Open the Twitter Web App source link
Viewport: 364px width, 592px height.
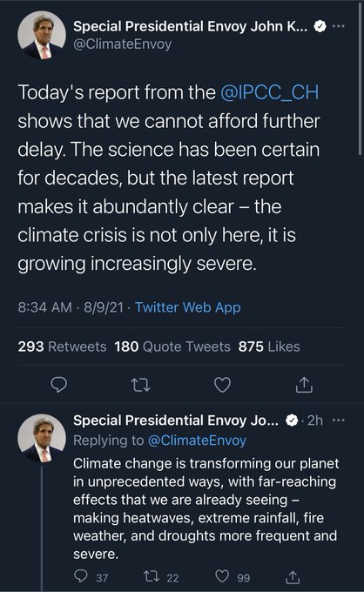point(188,307)
